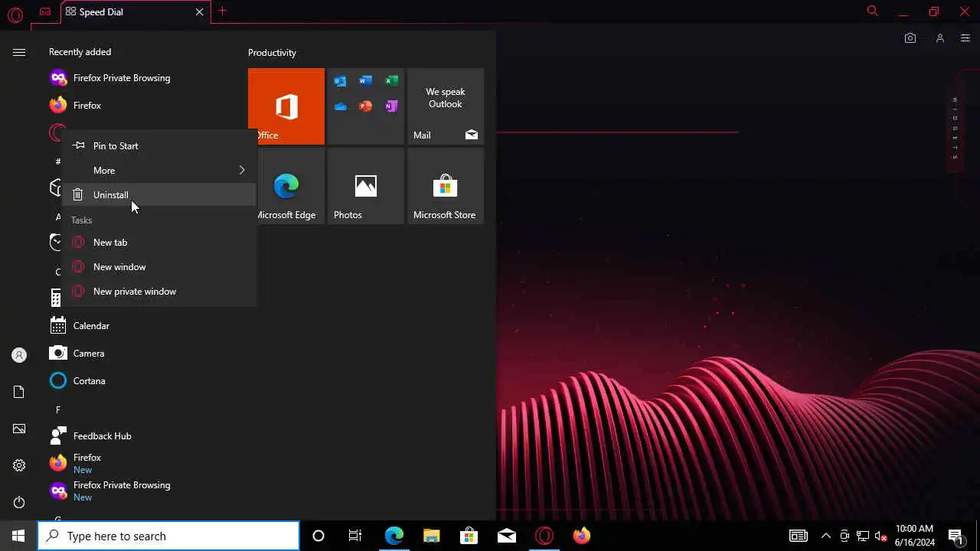Select New window task entry

click(159, 267)
